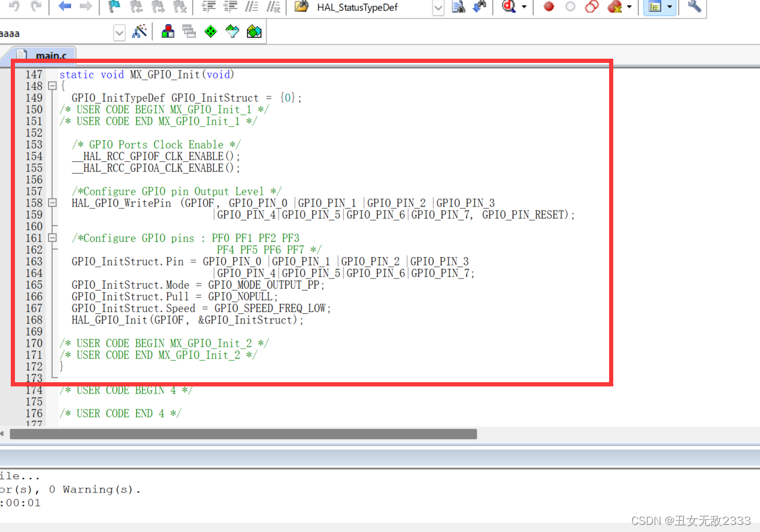The image size is (760, 532).
Task: Disable all breakpoints
Action: point(592,7)
